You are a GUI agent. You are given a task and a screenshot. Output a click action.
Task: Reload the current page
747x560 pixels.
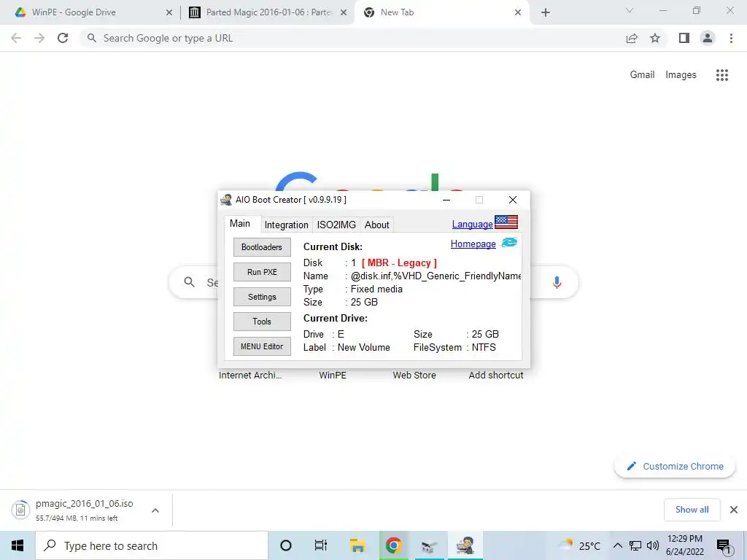tap(63, 38)
